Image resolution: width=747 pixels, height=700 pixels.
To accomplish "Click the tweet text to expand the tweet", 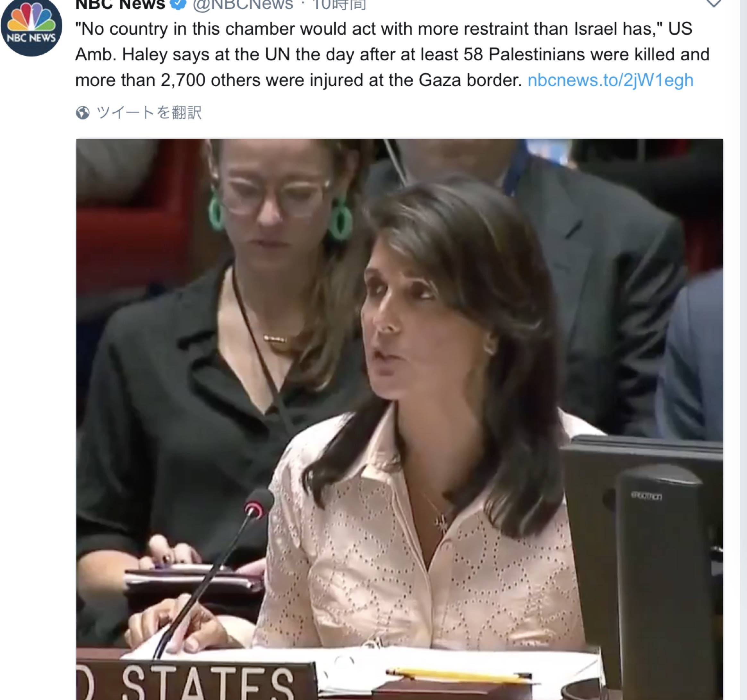I will click(392, 55).
